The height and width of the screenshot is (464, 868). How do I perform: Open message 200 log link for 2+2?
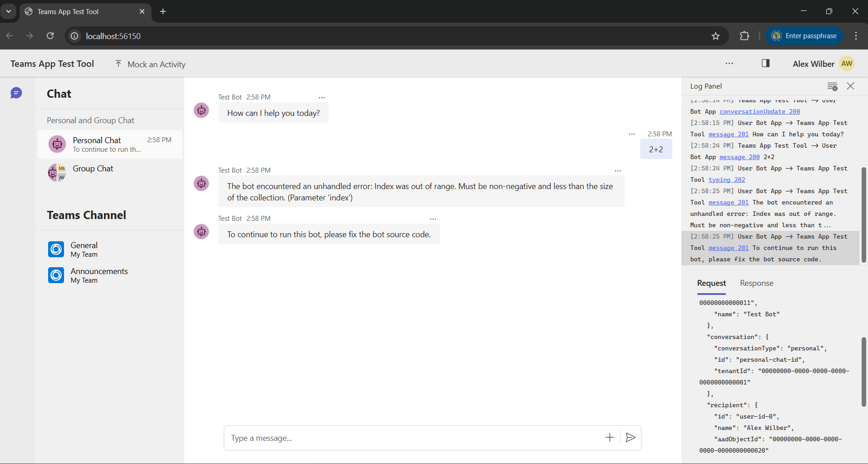739,157
